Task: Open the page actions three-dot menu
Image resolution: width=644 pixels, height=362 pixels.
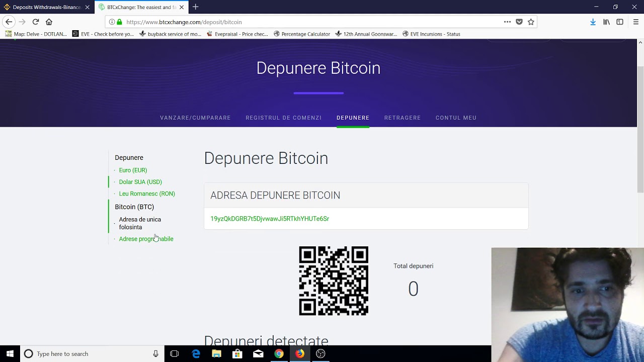Action: 507,22
